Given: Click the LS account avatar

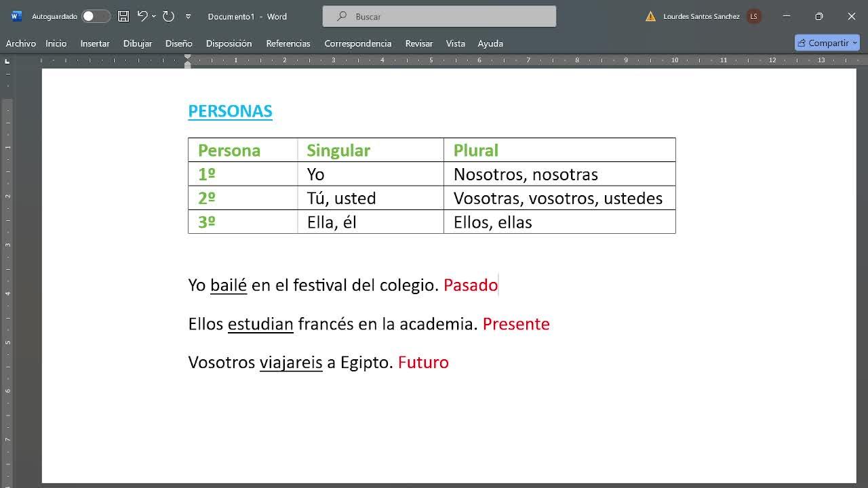Looking at the screenshot, I should tap(753, 16).
